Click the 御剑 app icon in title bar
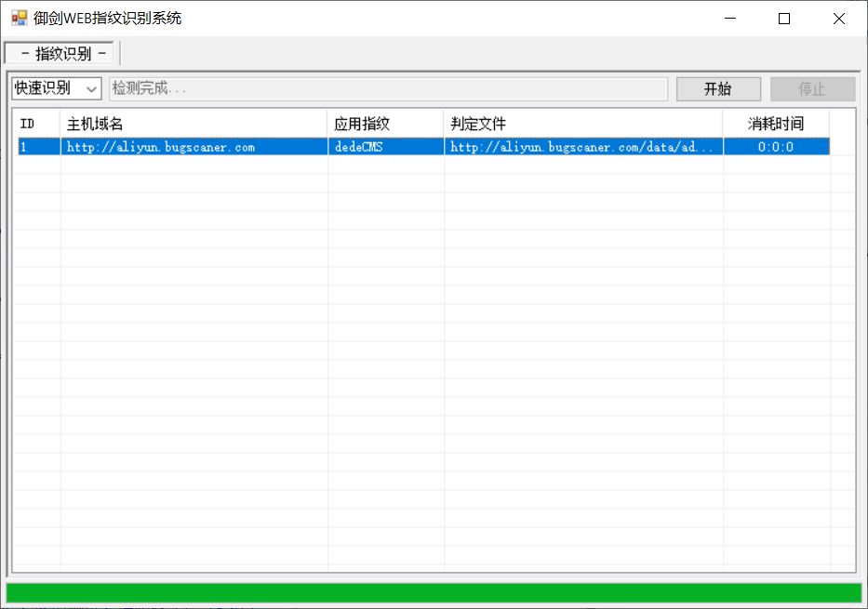Viewport: 868px width, 609px height. 20,19
